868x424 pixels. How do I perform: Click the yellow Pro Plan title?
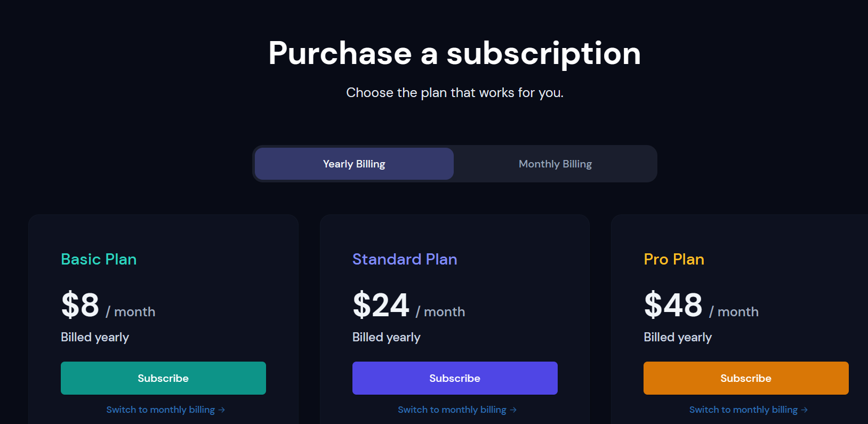pos(674,259)
